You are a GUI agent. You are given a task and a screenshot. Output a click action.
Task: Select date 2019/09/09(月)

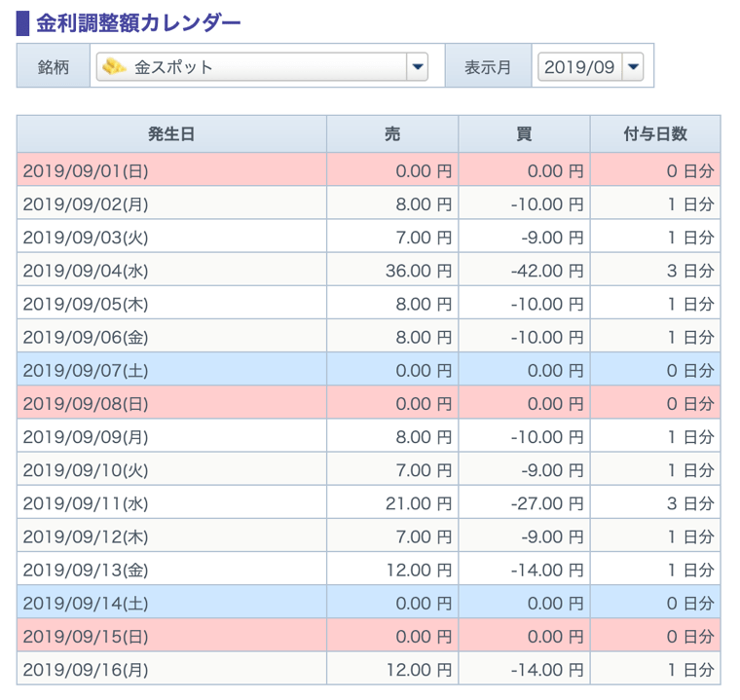click(x=86, y=437)
